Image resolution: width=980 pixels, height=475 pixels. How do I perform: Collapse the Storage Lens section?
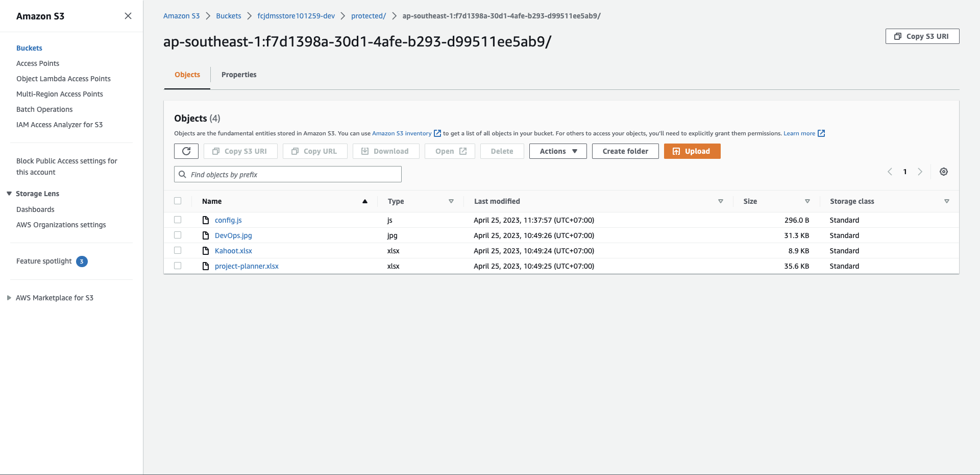[9, 194]
